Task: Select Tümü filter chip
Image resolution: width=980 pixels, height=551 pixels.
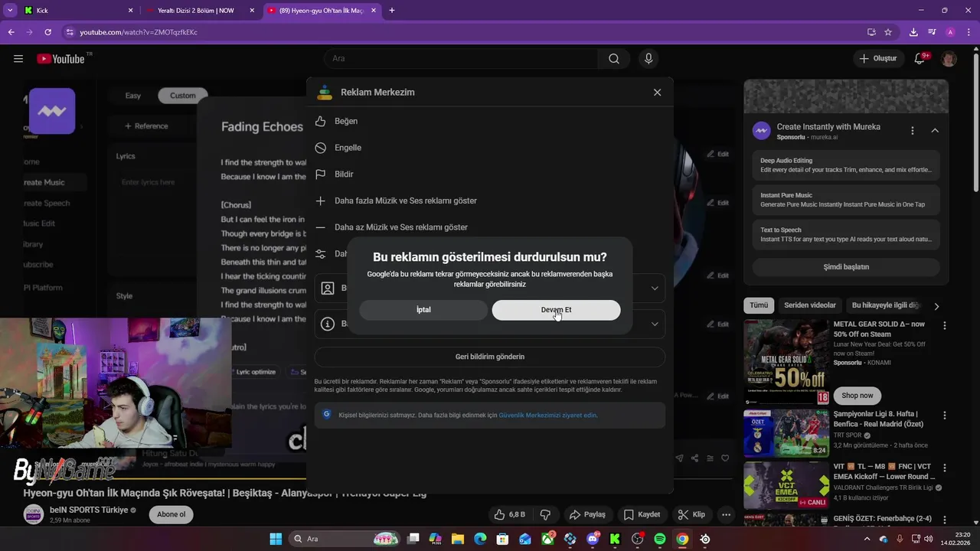Action: pos(759,305)
